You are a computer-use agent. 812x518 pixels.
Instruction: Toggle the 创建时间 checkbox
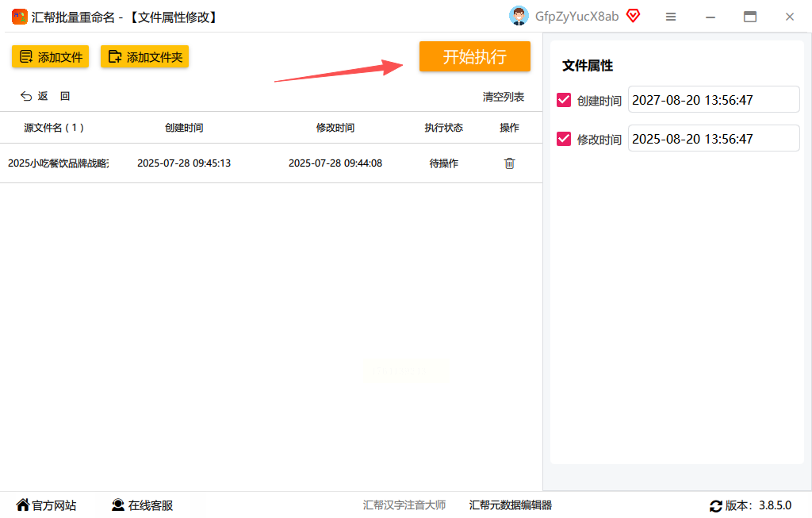tap(564, 100)
